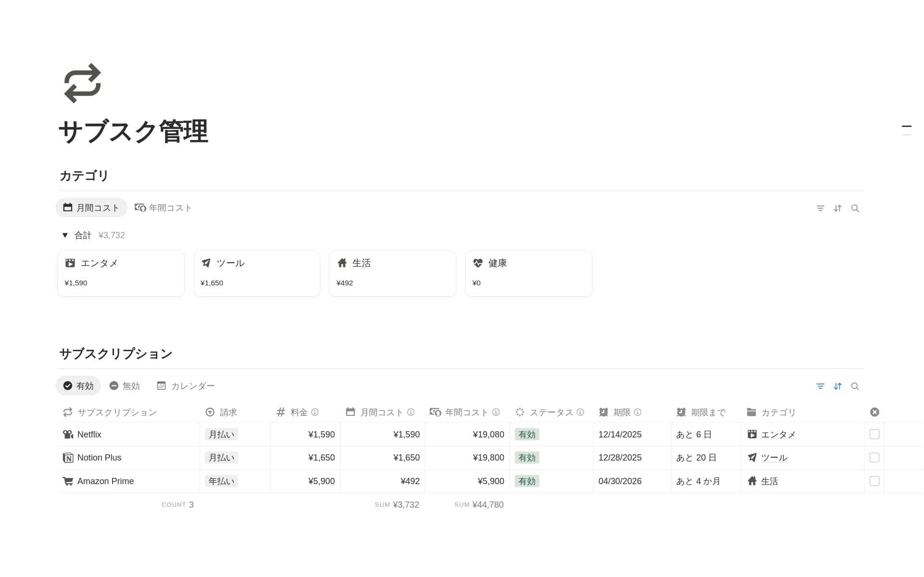The width and height of the screenshot is (924, 577).
Task: Switch to the 年間コスト view tab
Action: 164,208
